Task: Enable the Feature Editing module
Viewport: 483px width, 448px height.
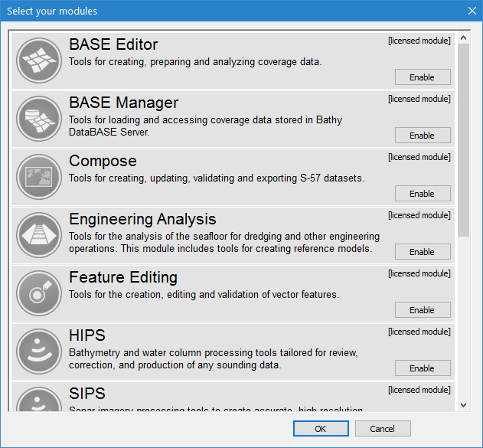Action: pos(422,310)
